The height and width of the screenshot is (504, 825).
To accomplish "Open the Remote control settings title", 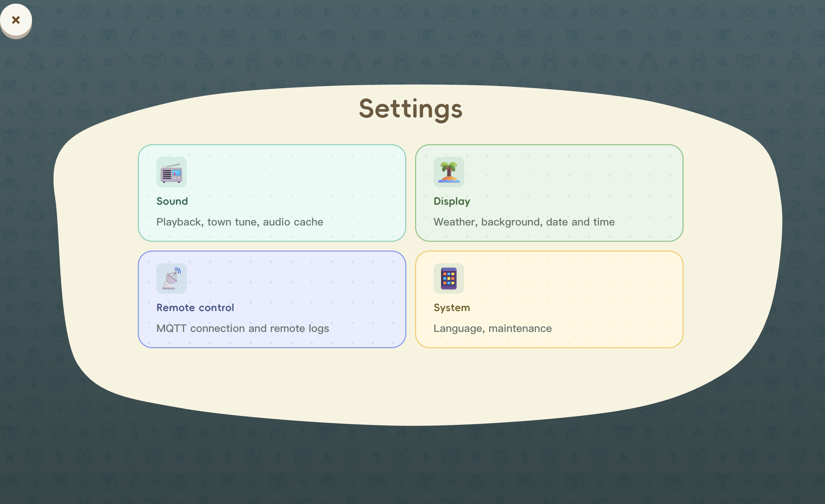I will click(195, 308).
